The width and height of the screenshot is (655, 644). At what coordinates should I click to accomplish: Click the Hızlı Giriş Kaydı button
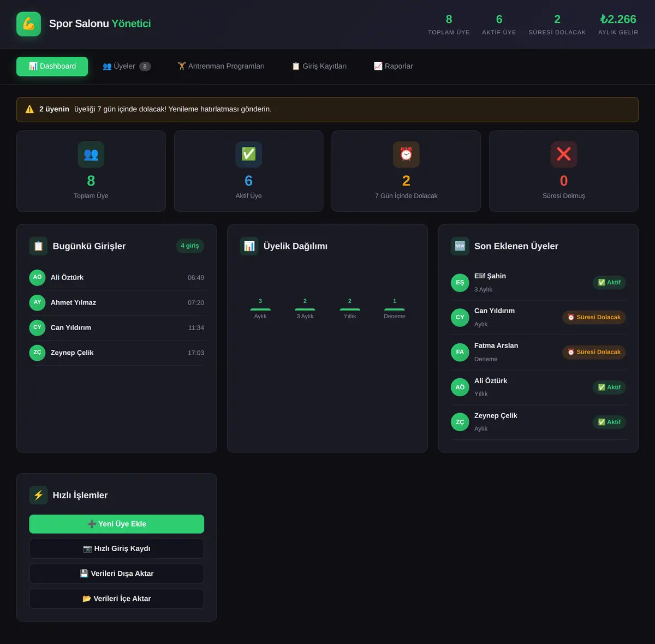[117, 548]
